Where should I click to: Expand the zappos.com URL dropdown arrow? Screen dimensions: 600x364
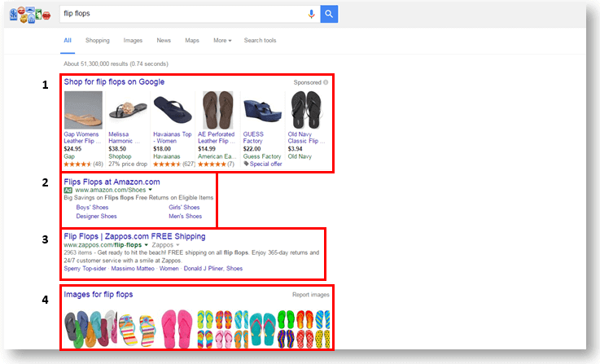click(x=147, y=245)
